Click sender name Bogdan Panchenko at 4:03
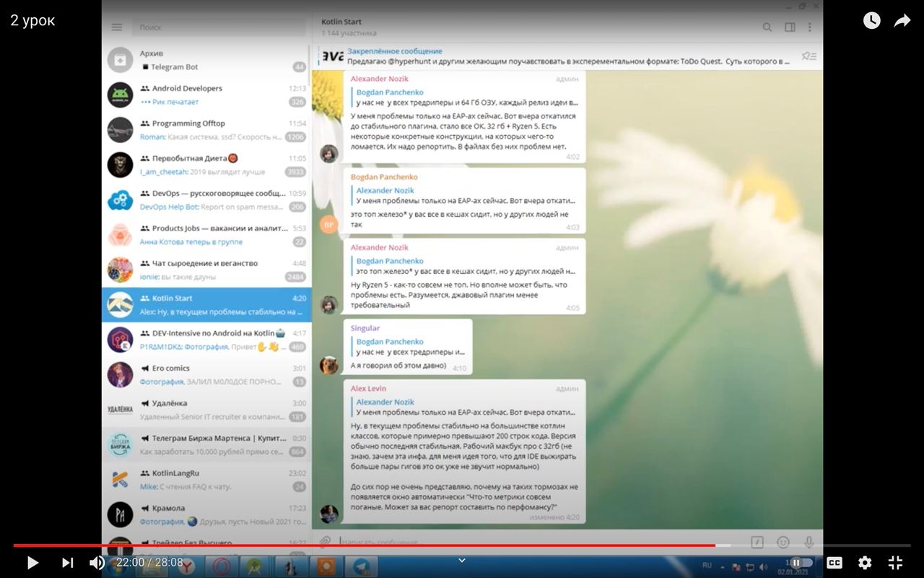The width and height of the screenshot is (924, 578). [384, 176]
